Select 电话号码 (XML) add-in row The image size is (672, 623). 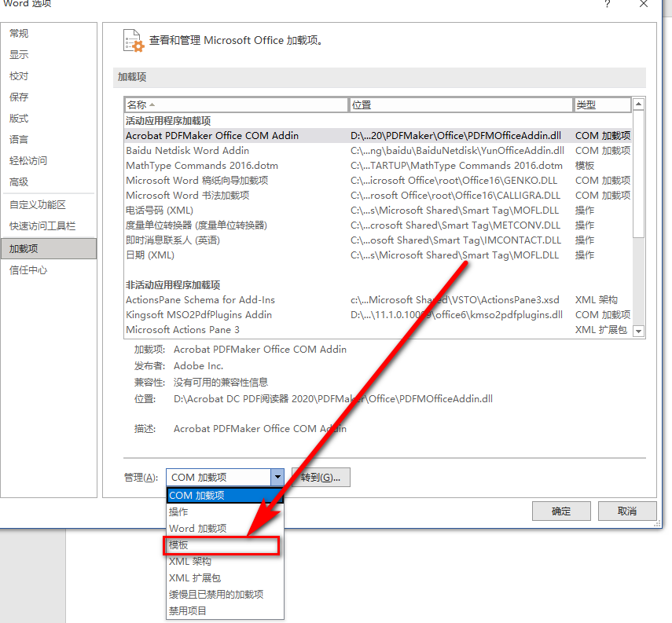click(378, 211)
